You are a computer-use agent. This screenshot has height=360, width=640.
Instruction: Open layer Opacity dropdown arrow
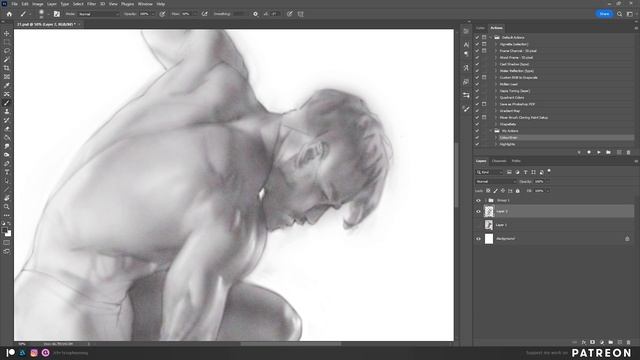[x=548, y=182]
